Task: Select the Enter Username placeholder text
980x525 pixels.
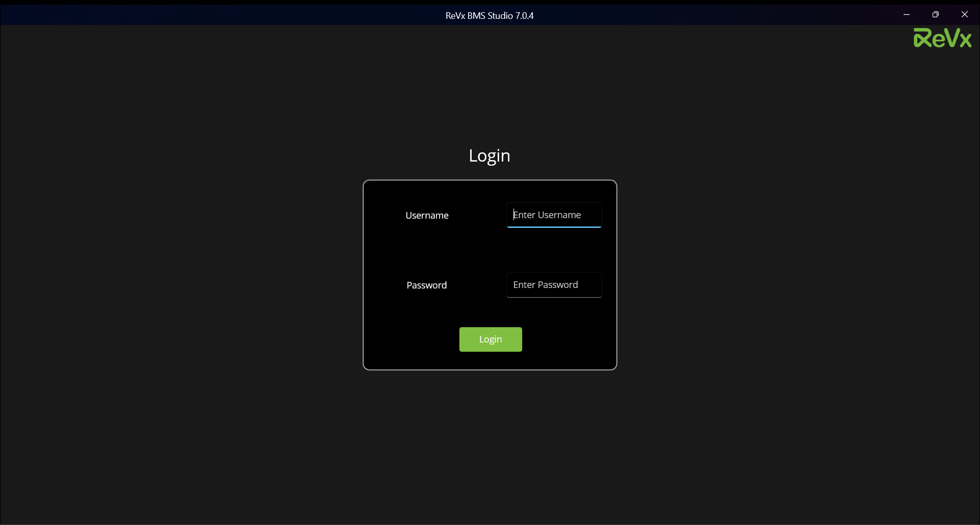Action: click(547, 215)
